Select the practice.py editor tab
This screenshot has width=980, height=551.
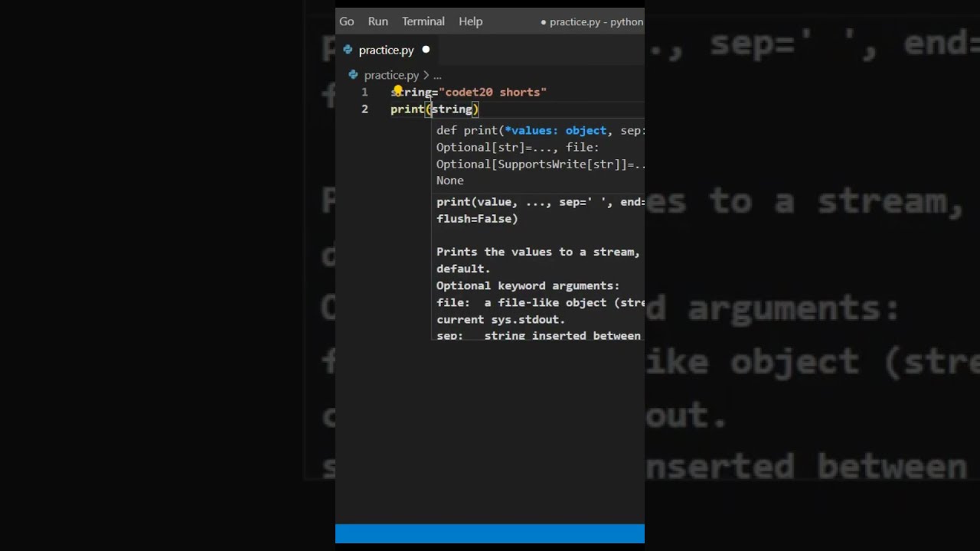[x=388, y=51]
